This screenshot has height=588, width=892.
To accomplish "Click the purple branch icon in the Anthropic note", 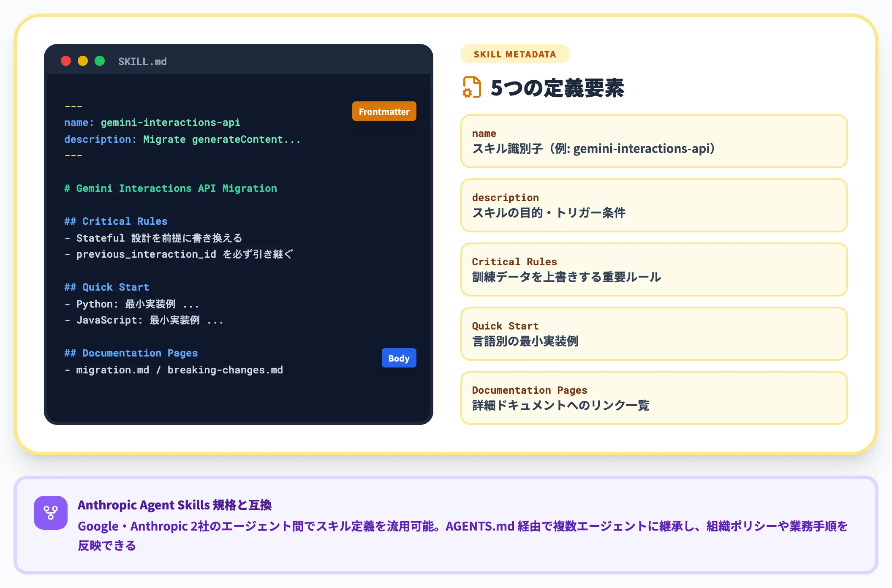I will [x=51, y=513].
